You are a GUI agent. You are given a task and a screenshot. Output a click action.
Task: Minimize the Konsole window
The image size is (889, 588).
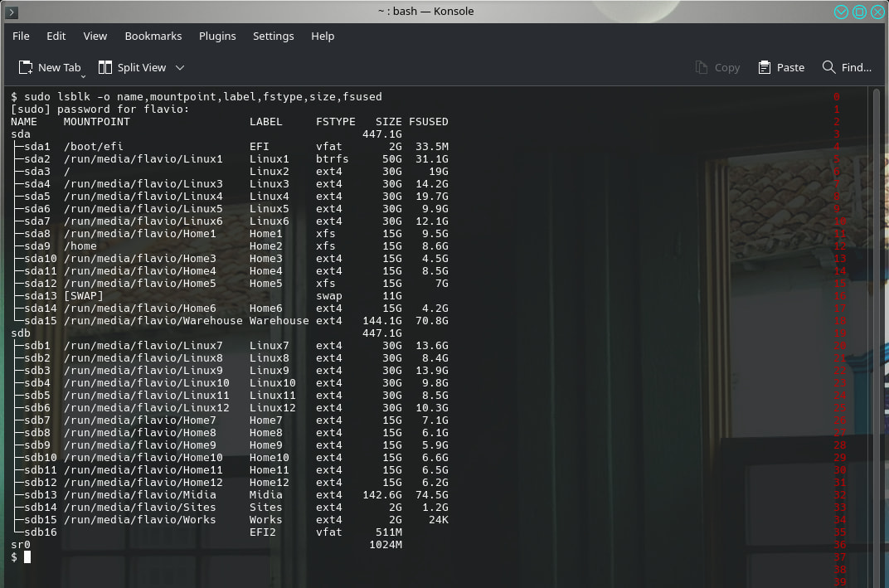tap(842, 12)
